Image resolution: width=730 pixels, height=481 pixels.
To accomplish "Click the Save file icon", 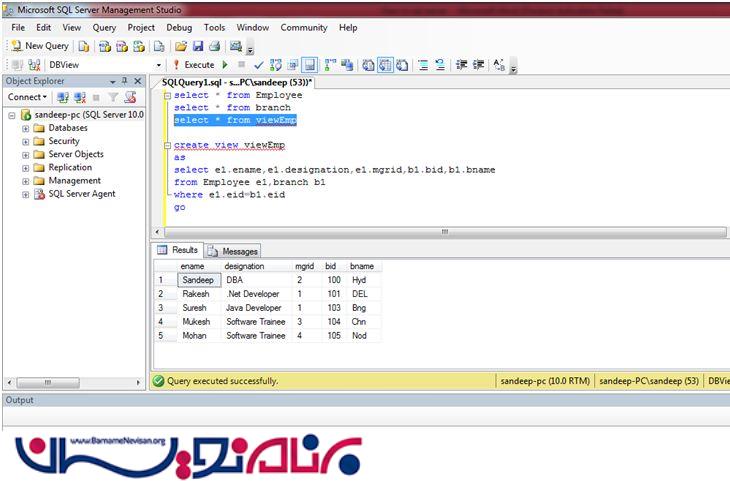I will 198,46.
